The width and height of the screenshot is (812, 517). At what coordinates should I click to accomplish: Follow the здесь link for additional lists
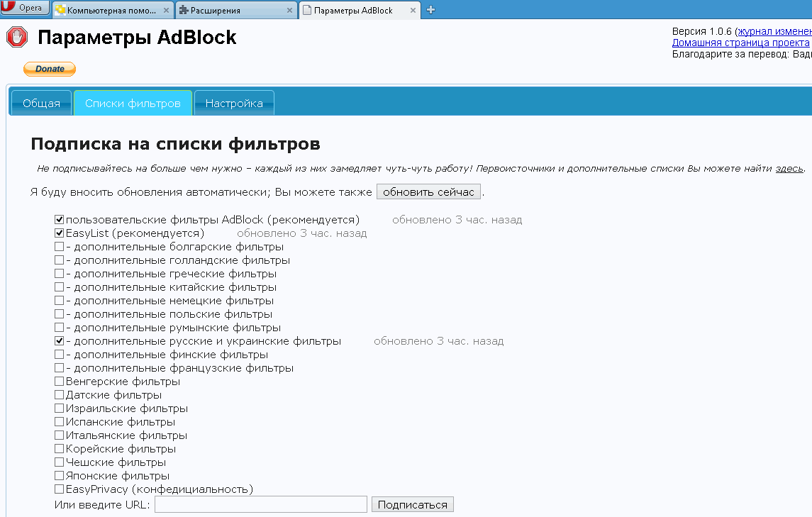click(789, 168)
